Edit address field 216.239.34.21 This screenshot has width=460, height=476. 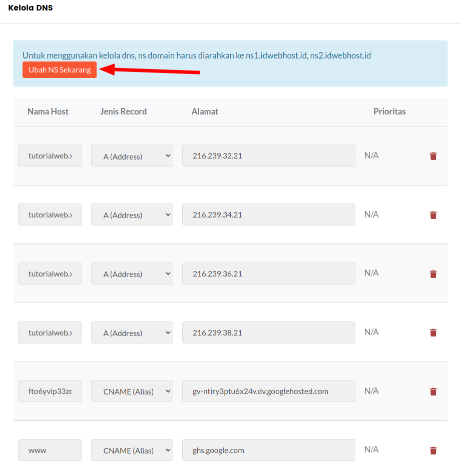coord(269,214)
